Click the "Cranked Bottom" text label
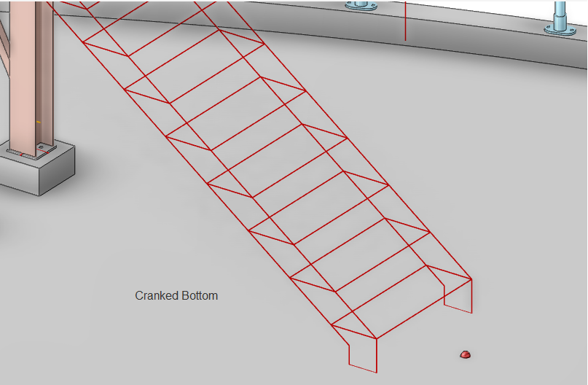The image size is (588, 385). click(176, 296)
